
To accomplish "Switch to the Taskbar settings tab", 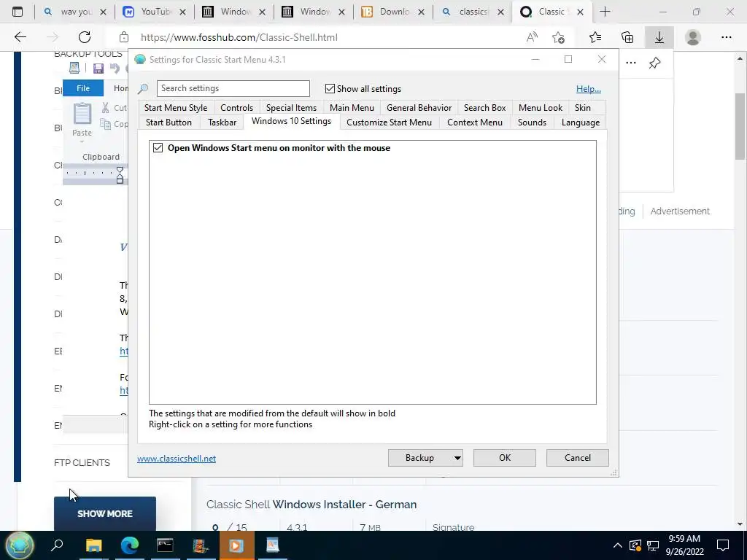I will [x=222, y=122].
